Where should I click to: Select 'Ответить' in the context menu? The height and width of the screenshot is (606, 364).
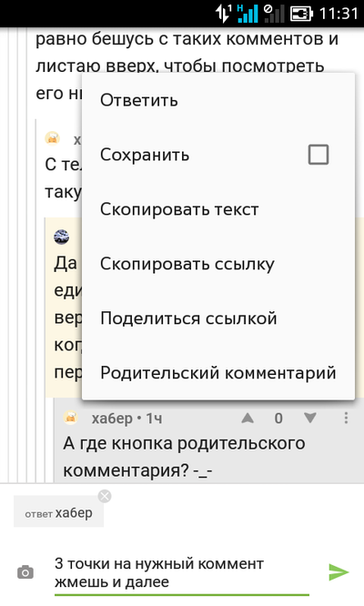pyautogui.click(x=218, y=100)
